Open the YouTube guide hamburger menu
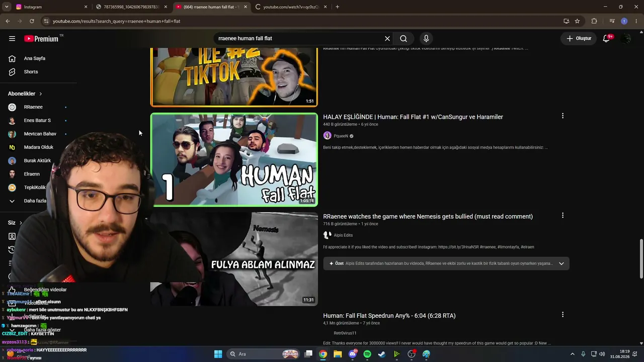The width and height of the screenshot is (644, 362). coord(12,39)
